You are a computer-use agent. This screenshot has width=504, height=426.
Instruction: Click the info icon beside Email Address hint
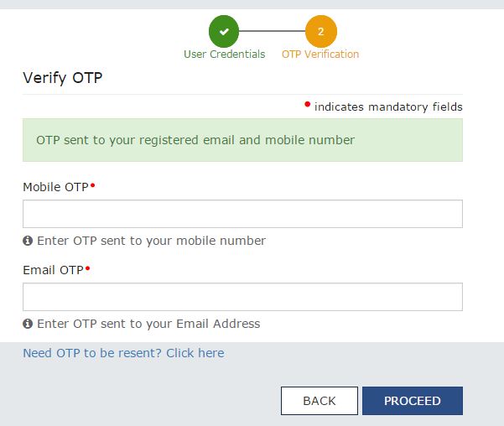28,324
